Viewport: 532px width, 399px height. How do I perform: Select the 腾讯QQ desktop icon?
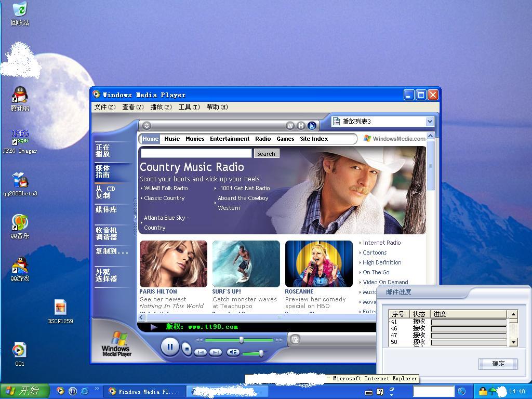20,99
